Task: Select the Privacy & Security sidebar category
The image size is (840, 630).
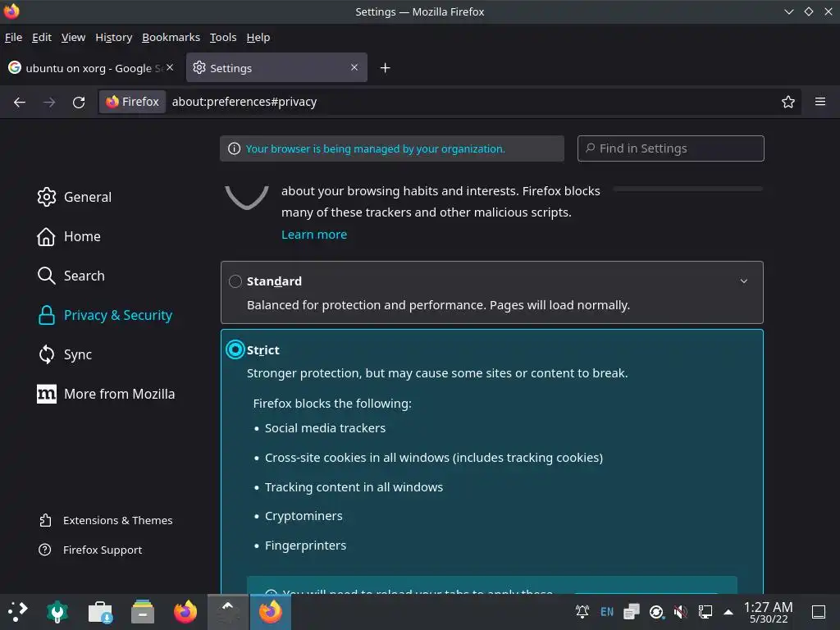Action: [104, 315]
